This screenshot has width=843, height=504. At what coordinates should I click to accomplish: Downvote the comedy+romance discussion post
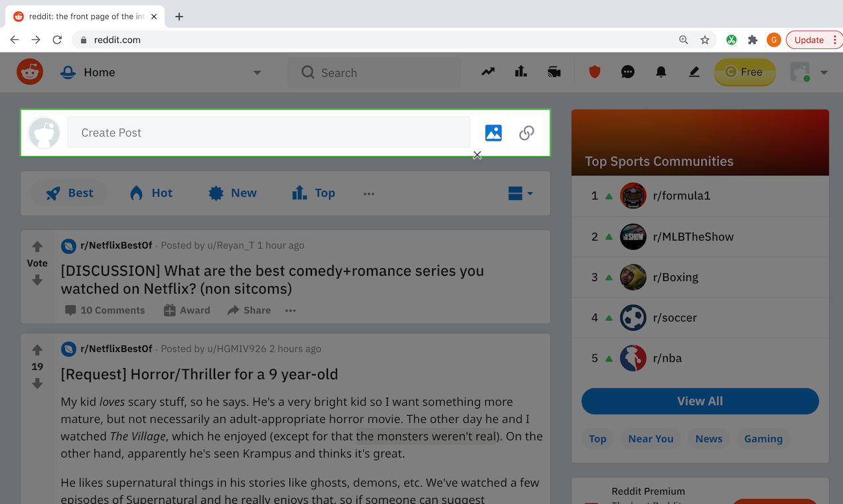(x=37, y=281)
